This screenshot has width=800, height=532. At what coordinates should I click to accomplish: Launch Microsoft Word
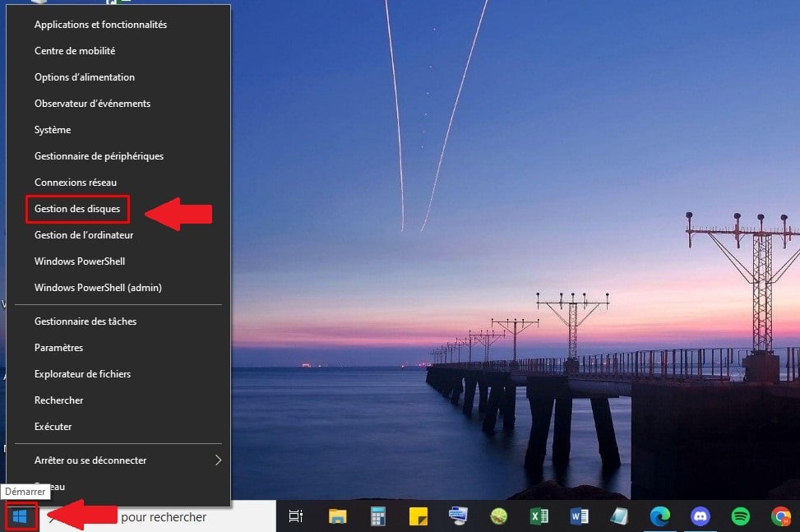[x=579, y=516]
